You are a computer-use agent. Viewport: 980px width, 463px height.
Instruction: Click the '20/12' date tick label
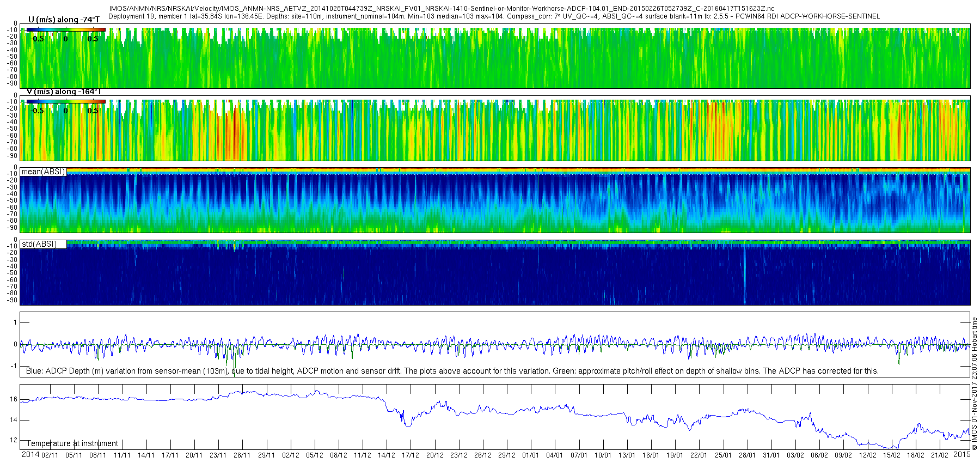435,455
